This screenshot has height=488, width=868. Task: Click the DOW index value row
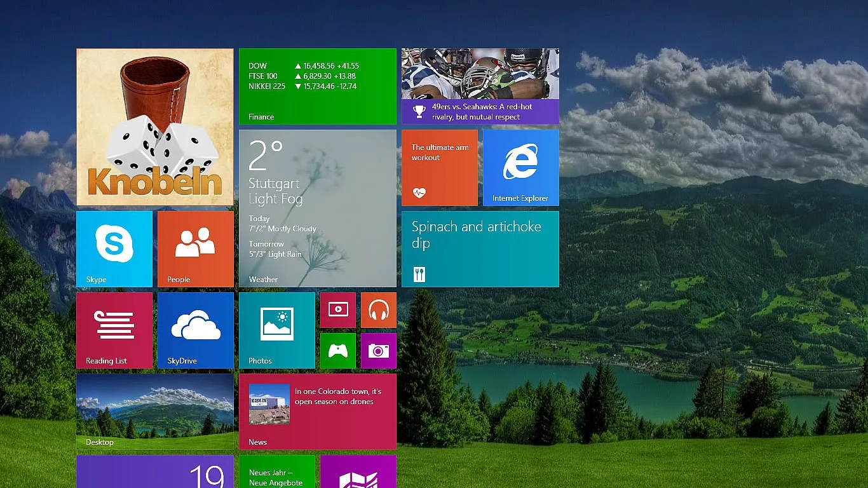tap(304, 66)
